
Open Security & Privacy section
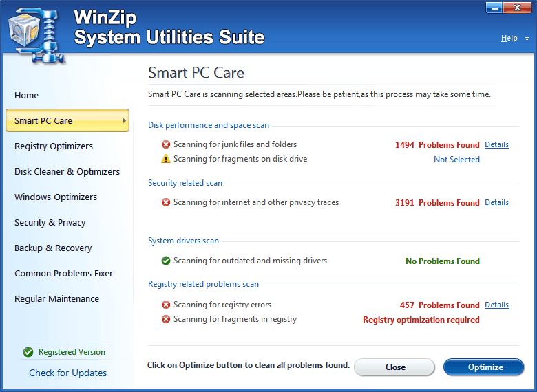pyautogui.click(x=50, y=222)
